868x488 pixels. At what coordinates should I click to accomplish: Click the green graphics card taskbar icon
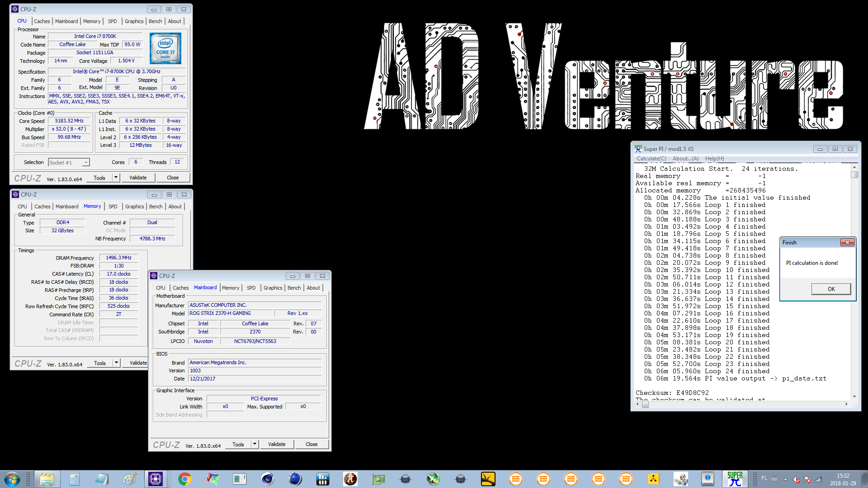tap(378, 479)
